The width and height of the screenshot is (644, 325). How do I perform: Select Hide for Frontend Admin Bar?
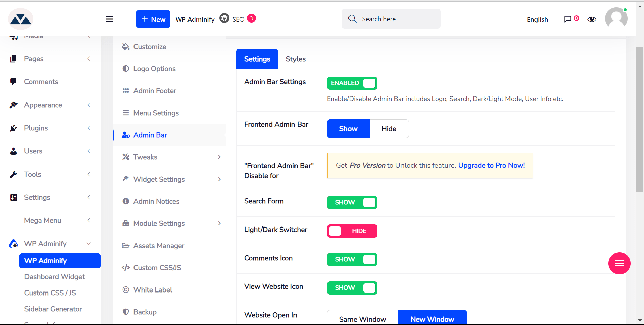(389, 129)
